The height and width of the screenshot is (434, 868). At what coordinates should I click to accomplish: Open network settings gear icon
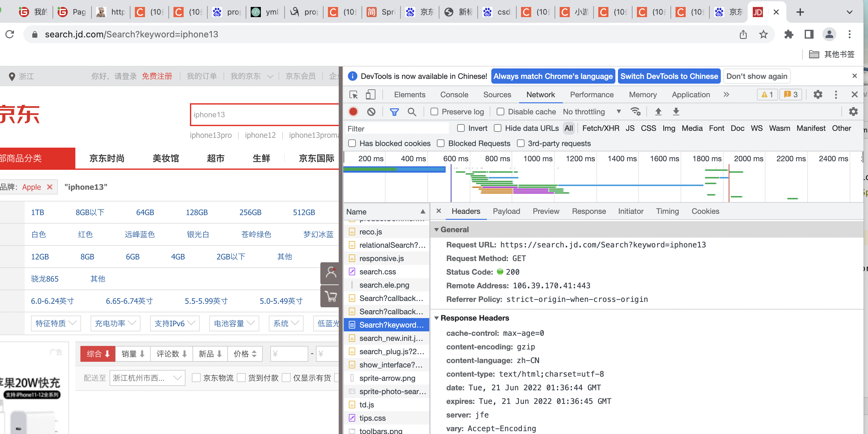point(853,112)
